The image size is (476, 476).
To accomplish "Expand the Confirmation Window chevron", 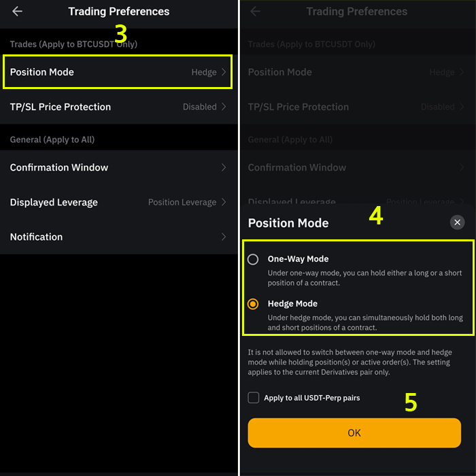I will pyautogui.click(x=224, y=167).
